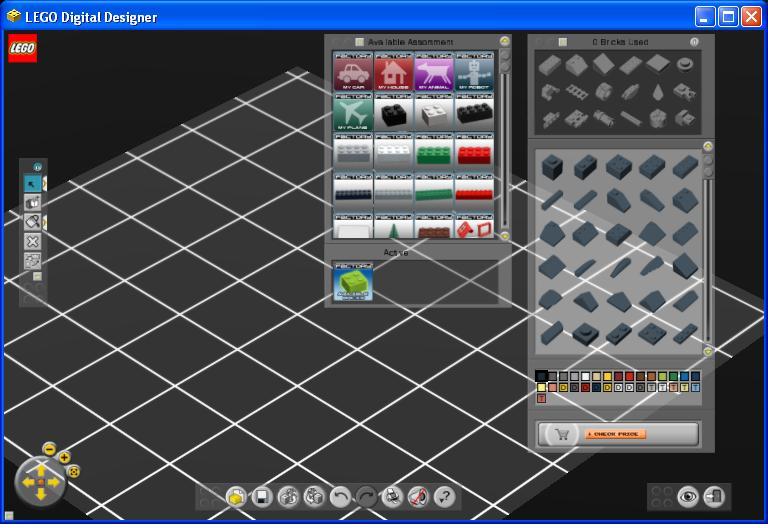Screen dimensions: 768x528
Task: Open info button on left tool panel
Action: tap(37, 167)
